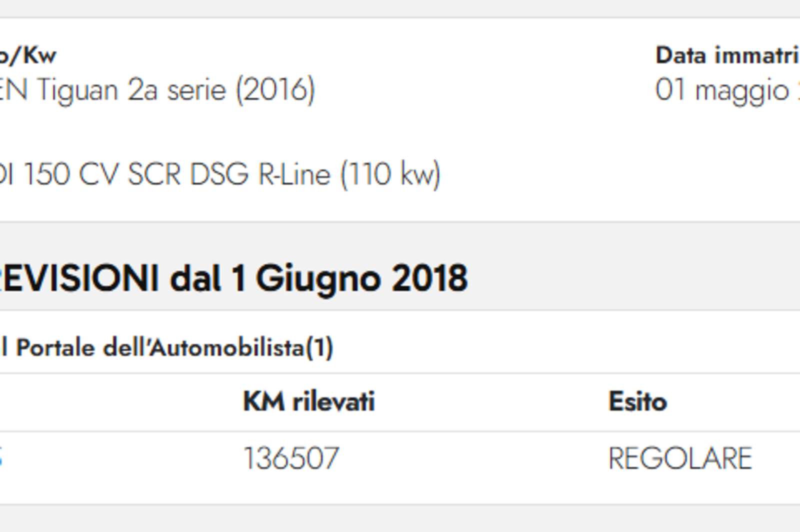Click the footnote marker (1) after Automobilista
The image size is (800, 532).
[x=319, y=348]
